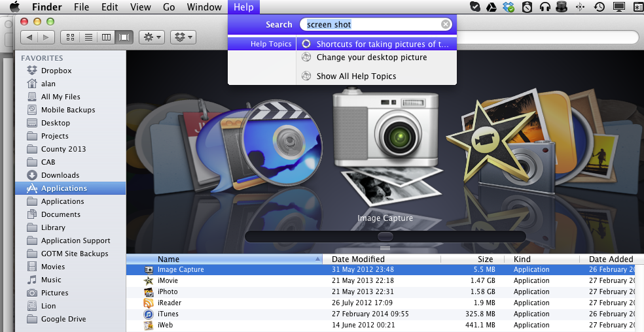Open CAB folder in sidebar

pyautogui.click(x=71, y=162)
